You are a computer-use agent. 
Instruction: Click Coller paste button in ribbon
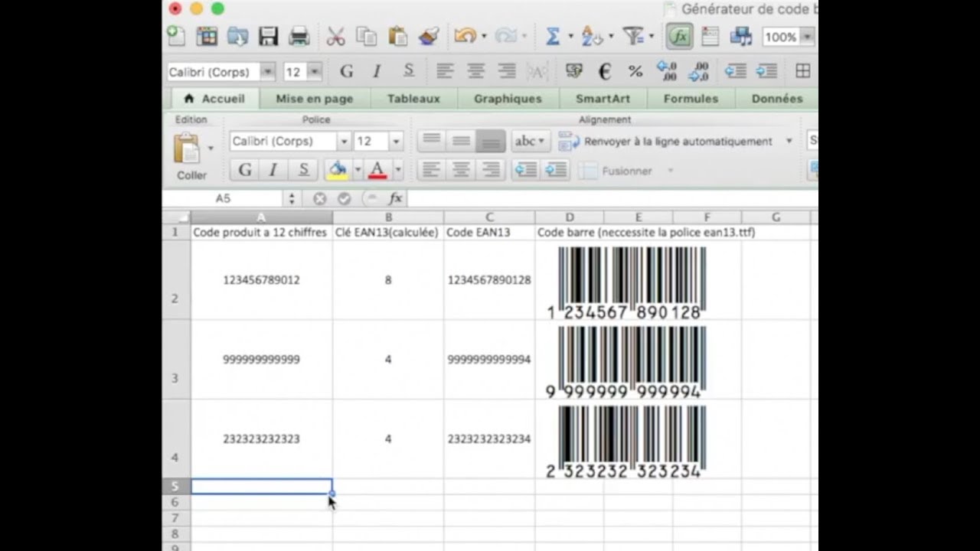click(x=190, y=156)
